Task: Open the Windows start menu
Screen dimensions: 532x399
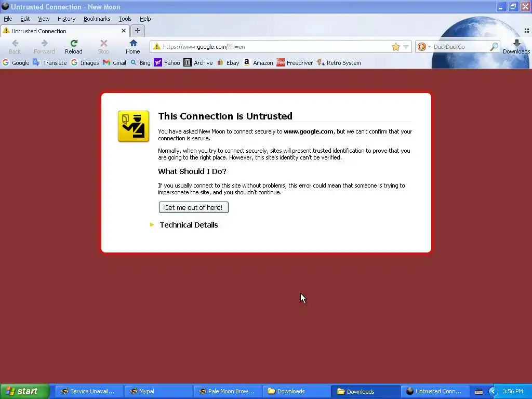Action: point(25,391)
